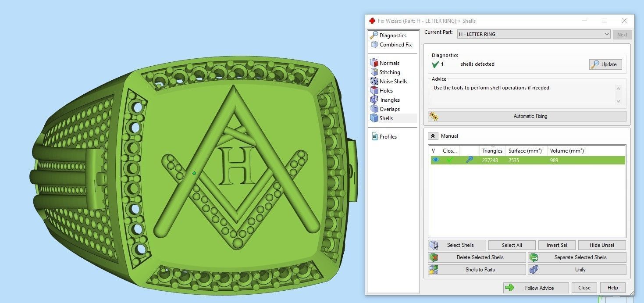This screenshot has width=644, height=303.
Task: Click the Invert Sel button
Action: 557,245
